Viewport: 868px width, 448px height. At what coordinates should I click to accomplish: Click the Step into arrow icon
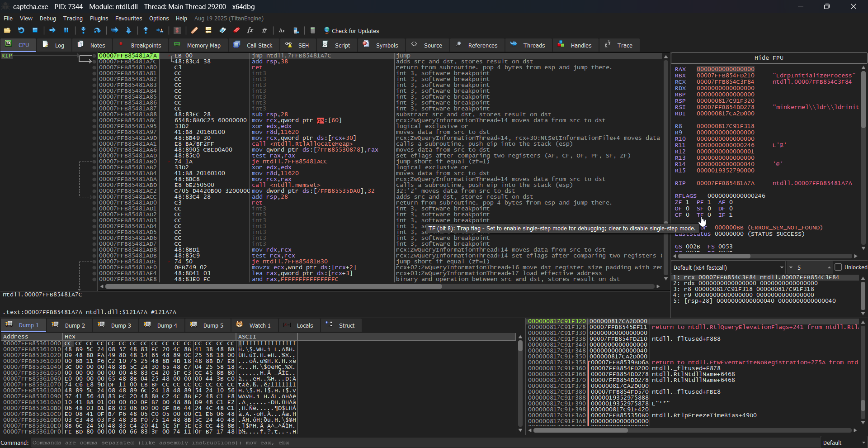click(x=83, y=30)
